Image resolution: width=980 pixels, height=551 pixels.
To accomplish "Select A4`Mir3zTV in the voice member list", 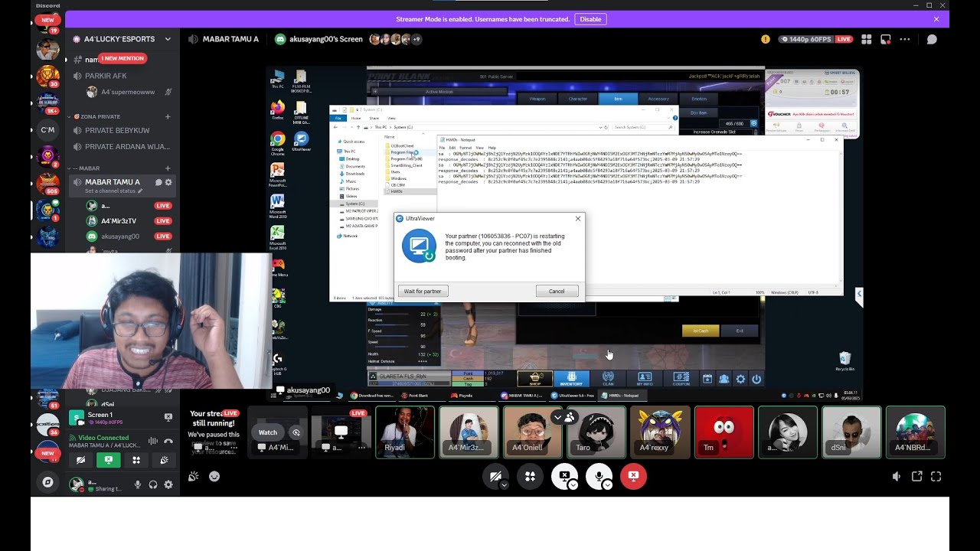I will tap(129, 221).
